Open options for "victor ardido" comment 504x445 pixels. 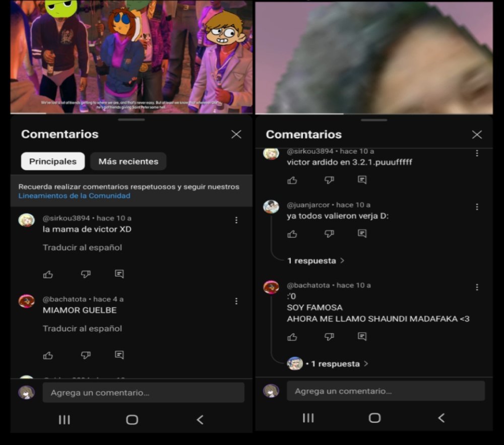coord(477,153)
